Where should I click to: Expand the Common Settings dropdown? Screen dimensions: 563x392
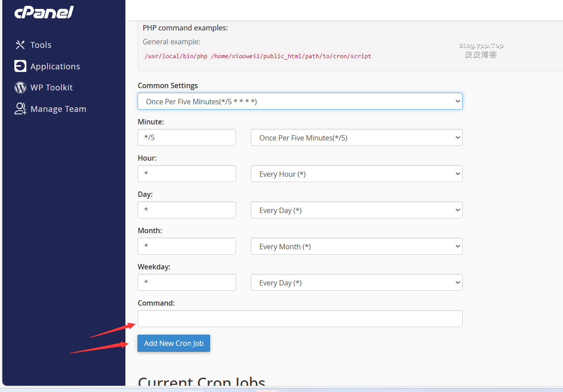[x=300, y=102]
